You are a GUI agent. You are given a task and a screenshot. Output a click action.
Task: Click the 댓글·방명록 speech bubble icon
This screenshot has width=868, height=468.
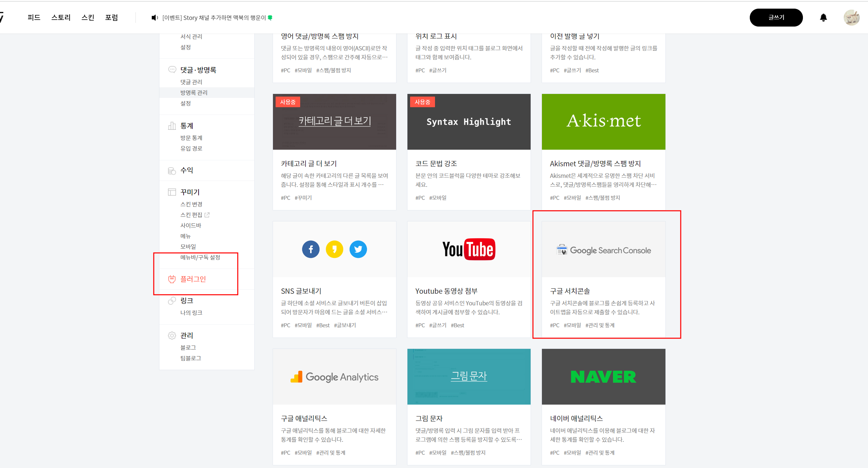pos(172,70)
